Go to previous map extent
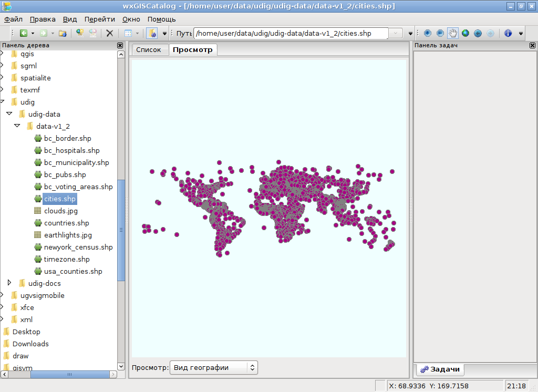The height and width of the screenshot is (392, 538). point(478,33)
